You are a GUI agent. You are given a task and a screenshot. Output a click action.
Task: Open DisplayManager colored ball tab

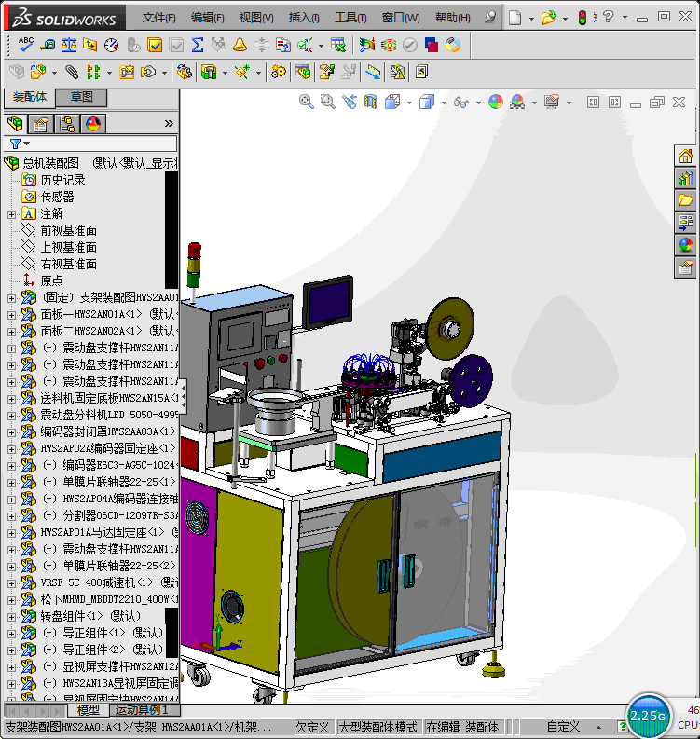click(93, 124)
